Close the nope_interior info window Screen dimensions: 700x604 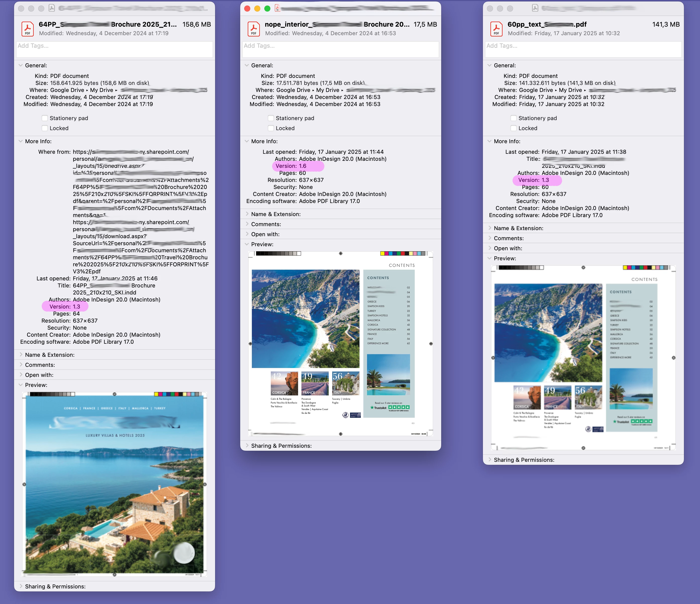[247, 9]
